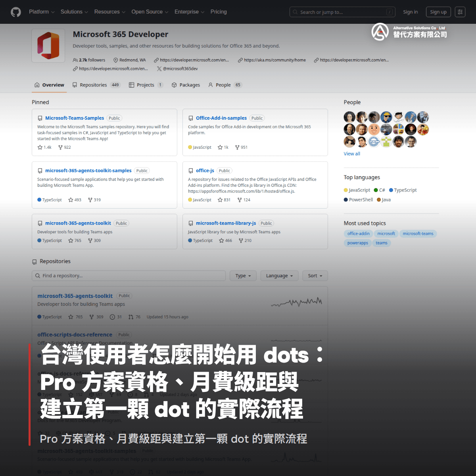Click the fork count 951 on Office-Add-in-samples
The width and height of the screenshot is (476, 476).
241,147
